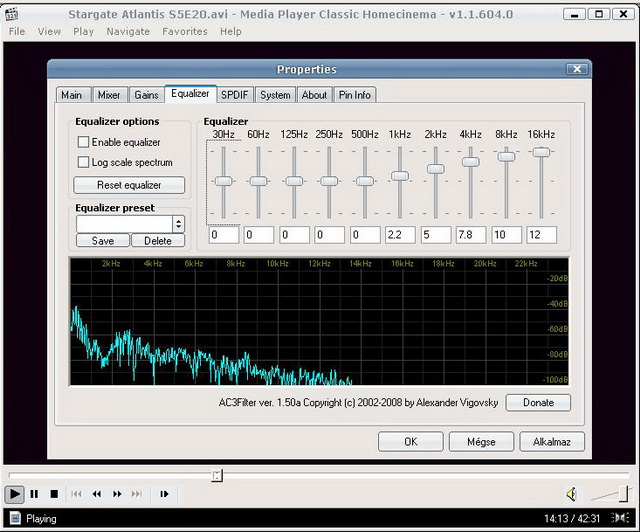The image size is (640, 532).
Task: Click the 1kHz equalizer slider handle
Action: tap(400, 176)
